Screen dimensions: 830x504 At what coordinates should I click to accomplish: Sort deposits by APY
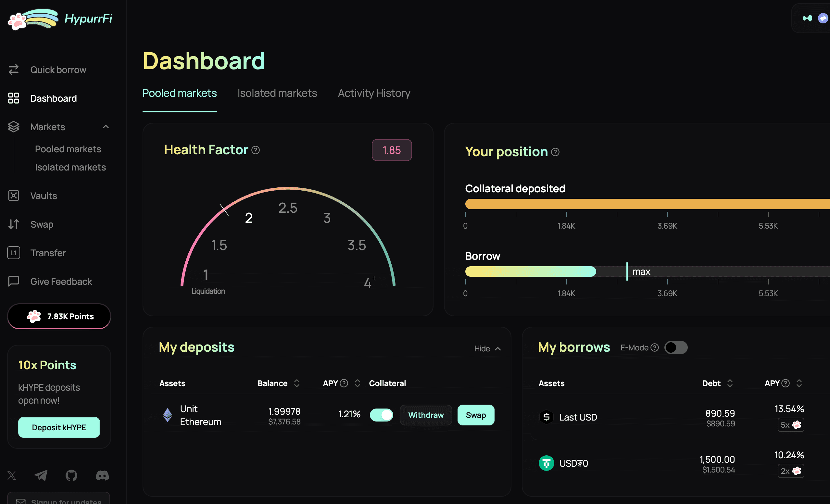pyautogui.click(x=358, y=384)
